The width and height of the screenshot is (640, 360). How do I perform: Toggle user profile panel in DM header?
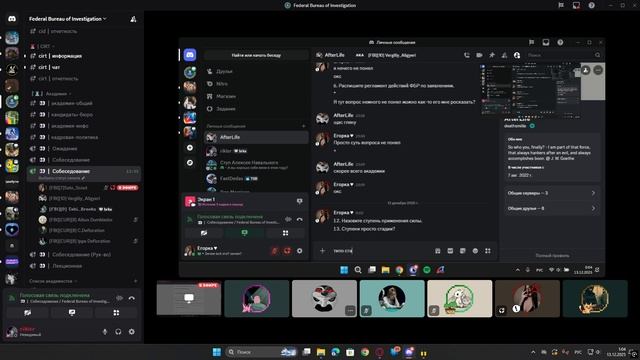point(517,55)
